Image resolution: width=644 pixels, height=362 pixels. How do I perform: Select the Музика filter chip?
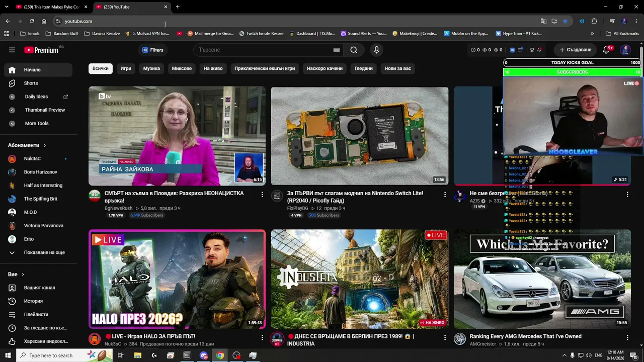[151, 68]
